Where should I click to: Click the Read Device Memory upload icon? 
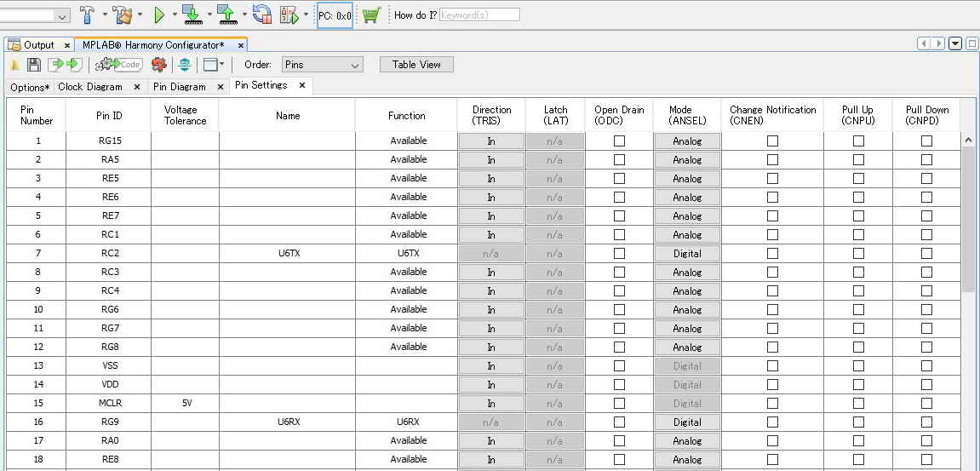click(x=227, y=15)
